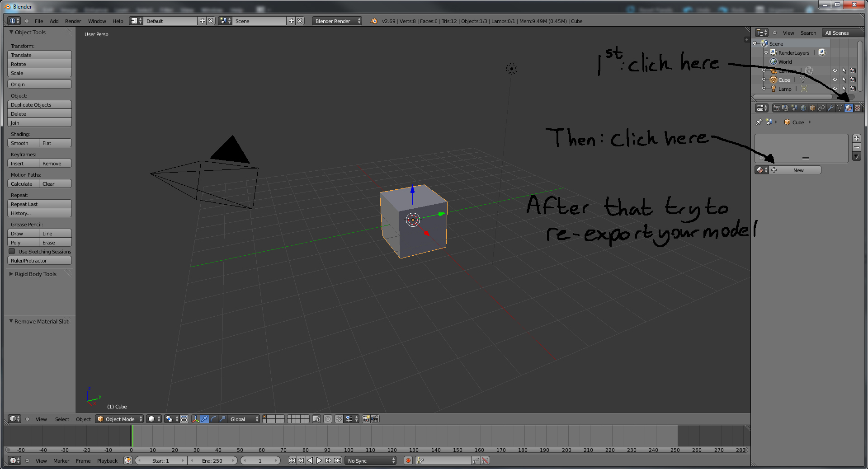Click the add material slot plus button
868x469 pixels.
857,138
